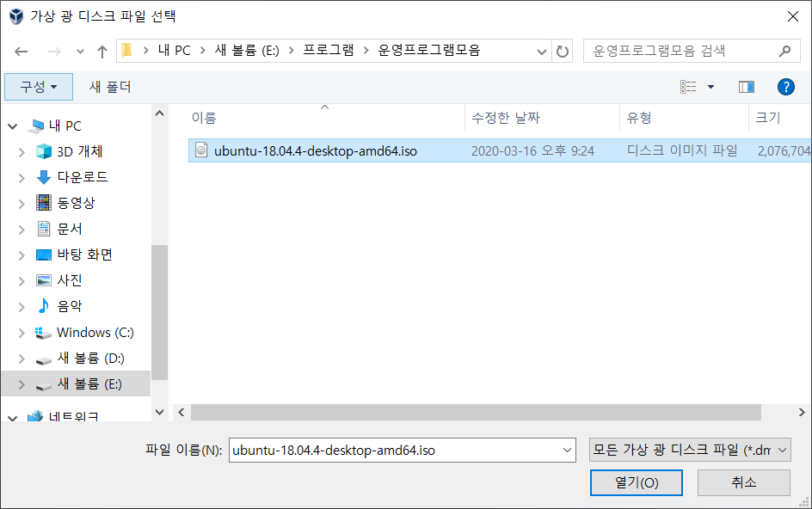Expand the 새 볼륨 (E:) node
This screenshot has height=509, width=812.
pos(22,384)
